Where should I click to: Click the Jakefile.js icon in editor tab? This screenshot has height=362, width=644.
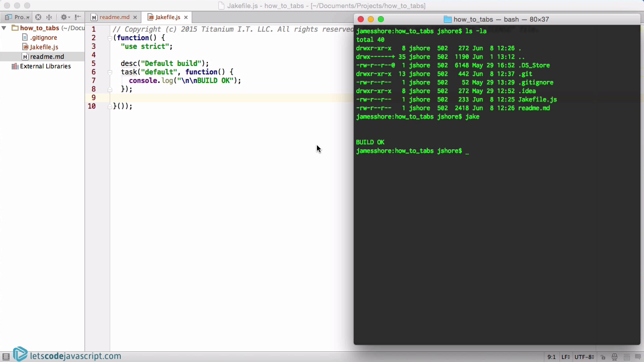[x=150, y=17]
